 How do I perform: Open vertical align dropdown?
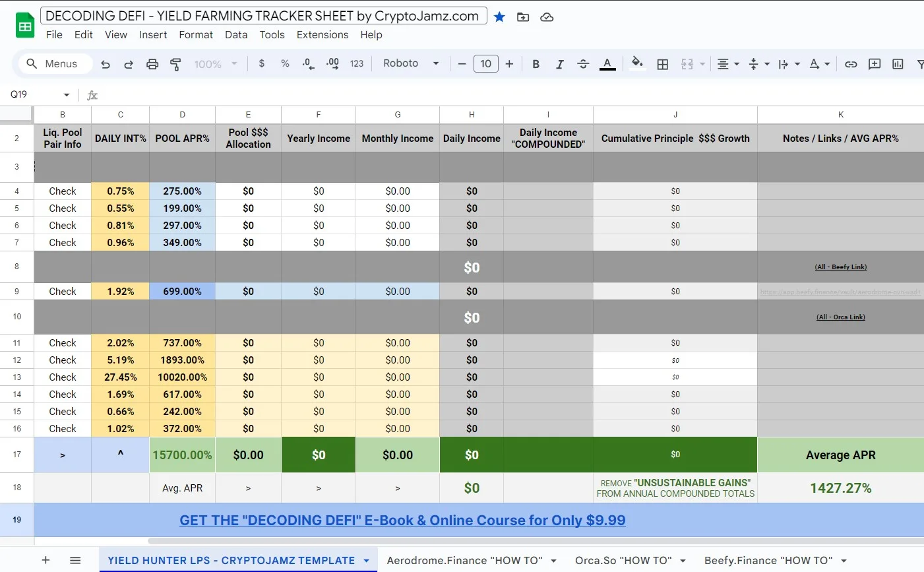coord(758,64)
